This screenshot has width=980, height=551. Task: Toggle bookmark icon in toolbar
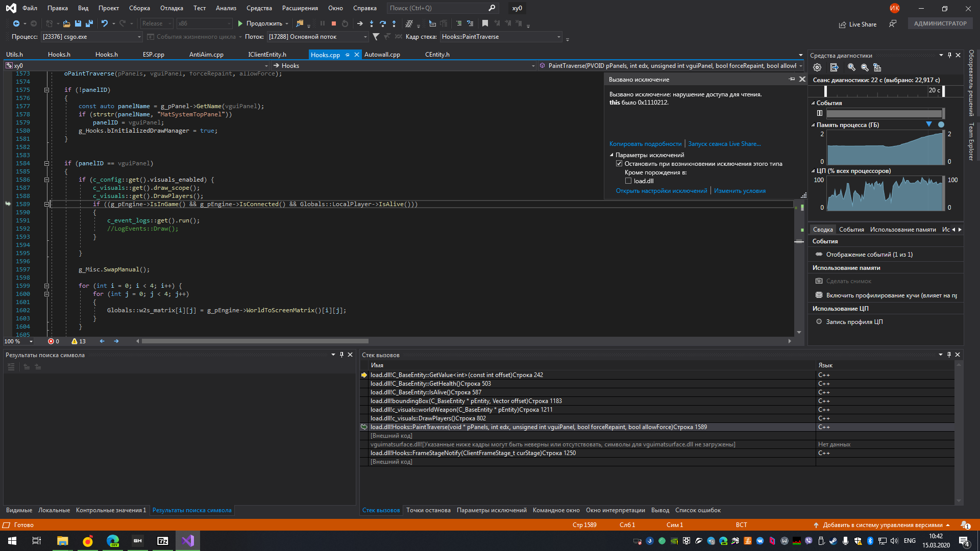(485, 23)
